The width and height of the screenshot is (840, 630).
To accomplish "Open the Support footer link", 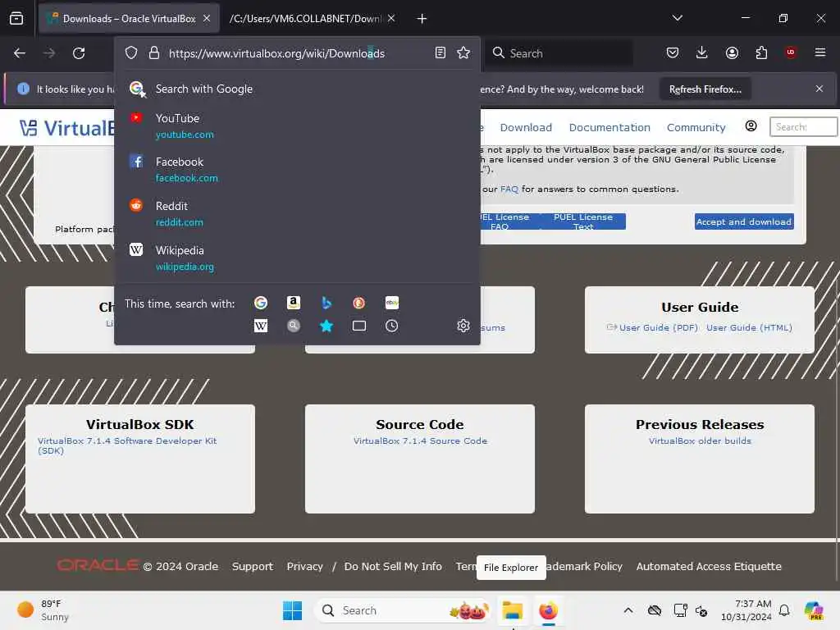I will click(x=253, y=566).
